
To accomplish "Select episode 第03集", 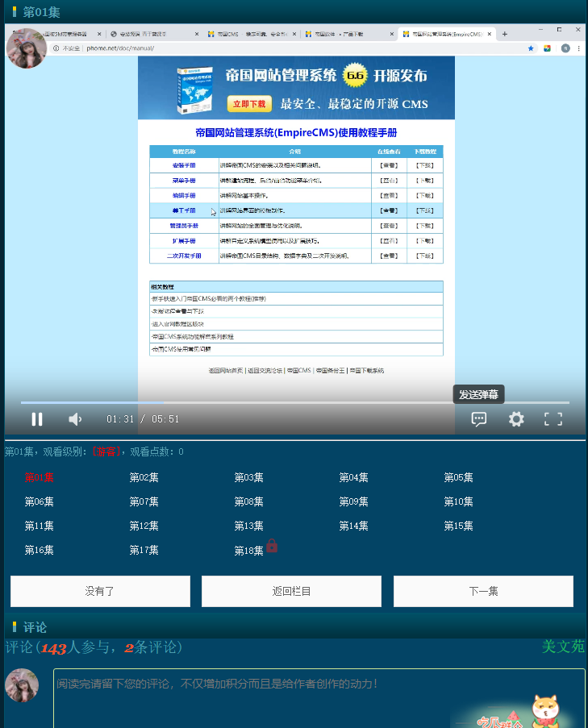I will 249,477.
